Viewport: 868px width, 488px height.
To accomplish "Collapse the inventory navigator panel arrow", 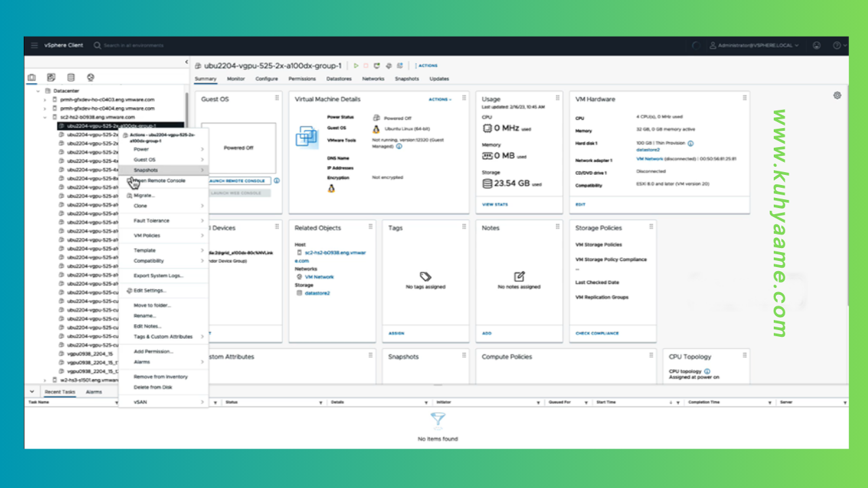I will [x=186, y=62].
